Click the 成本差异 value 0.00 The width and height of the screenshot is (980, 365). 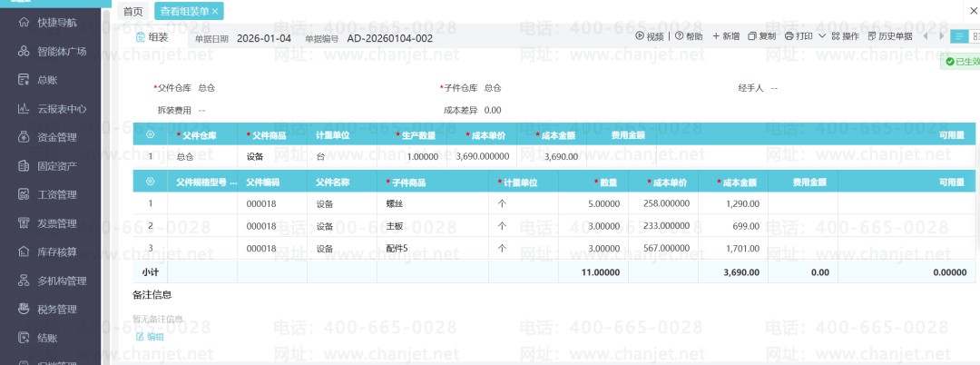(x=493, y=110)
